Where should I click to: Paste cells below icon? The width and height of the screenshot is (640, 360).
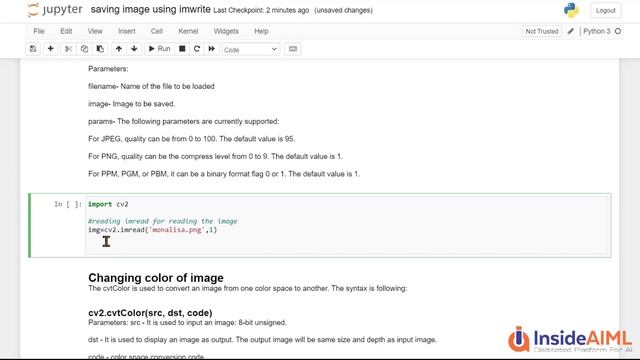(x=100, y=49)
